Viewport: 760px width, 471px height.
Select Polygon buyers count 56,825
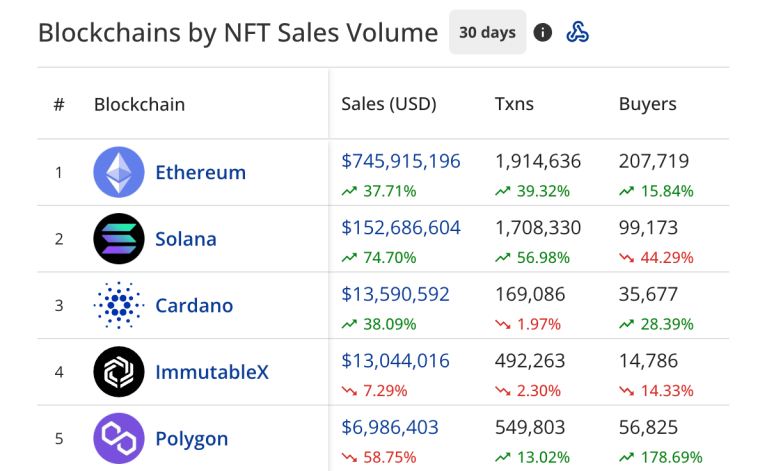point(648,427)
